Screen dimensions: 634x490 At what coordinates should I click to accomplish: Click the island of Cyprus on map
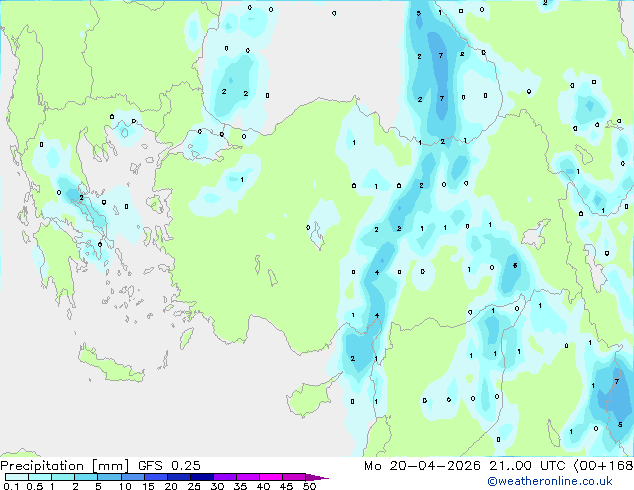(311, 397)
